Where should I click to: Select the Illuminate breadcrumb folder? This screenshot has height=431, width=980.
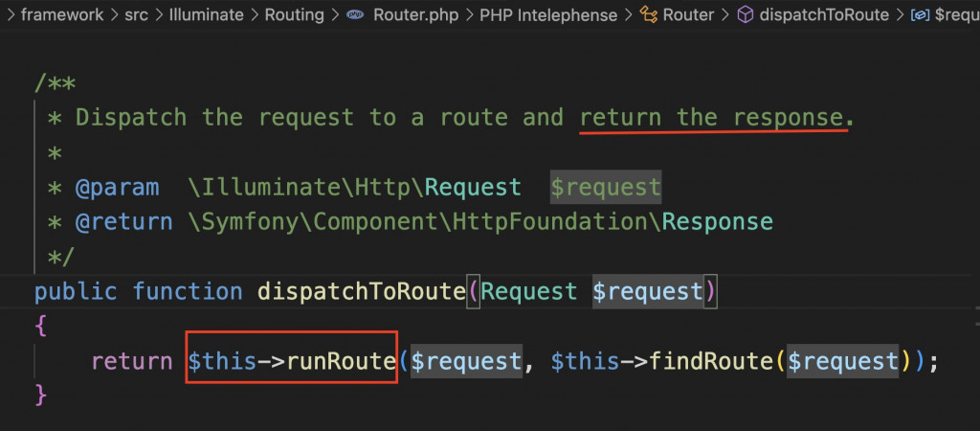tap(207, 15)
